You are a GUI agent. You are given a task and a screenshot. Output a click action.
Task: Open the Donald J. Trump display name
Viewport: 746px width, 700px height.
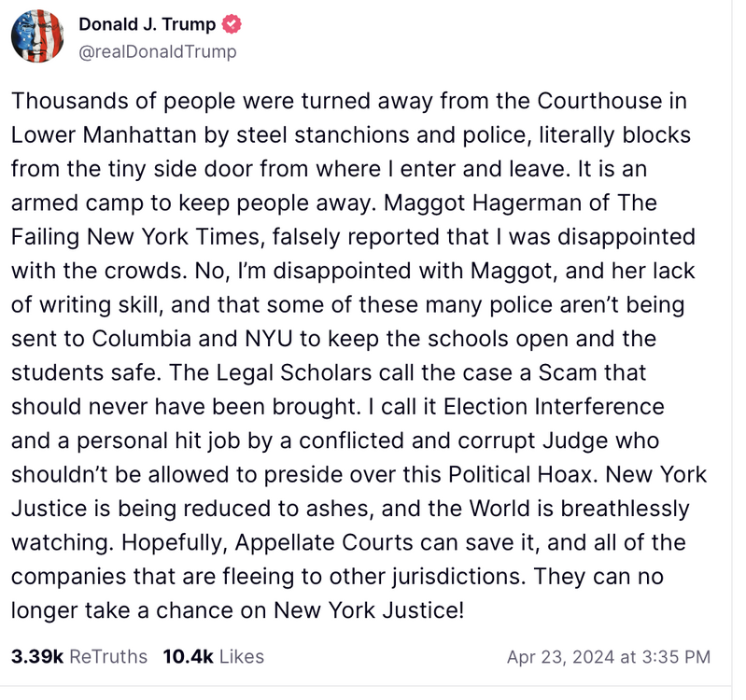[147, 25]
